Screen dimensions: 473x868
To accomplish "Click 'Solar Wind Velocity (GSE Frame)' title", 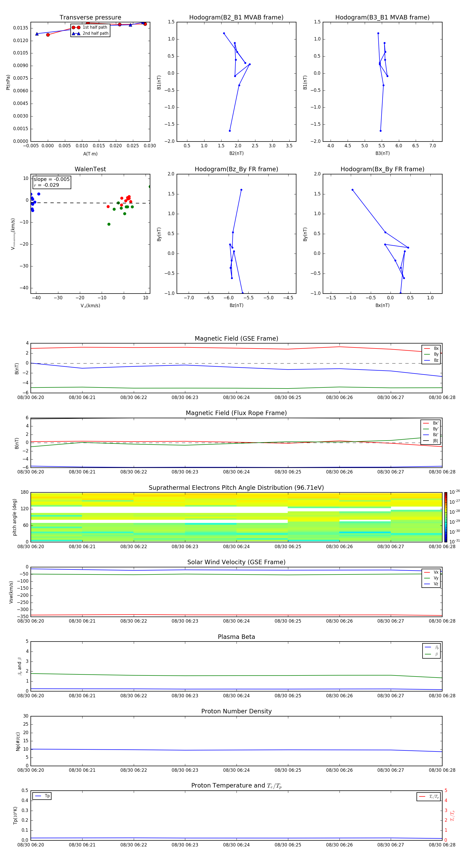I will point(236,562).
